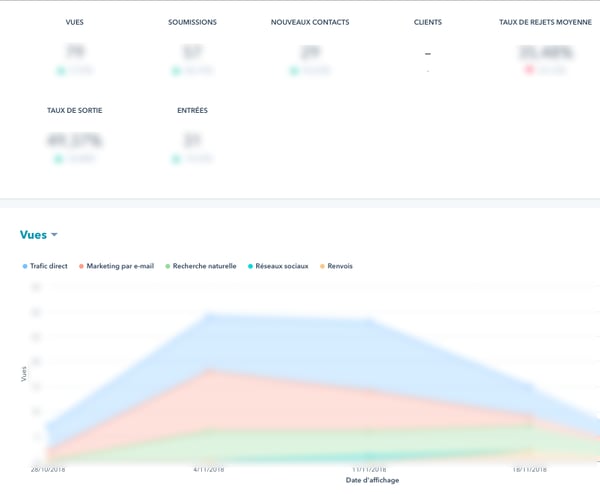Viewport: 600px width, 494px height.
Task: Click the green trend indicator under TAUX DE SORTIE
Action: (x=58, y=159)
